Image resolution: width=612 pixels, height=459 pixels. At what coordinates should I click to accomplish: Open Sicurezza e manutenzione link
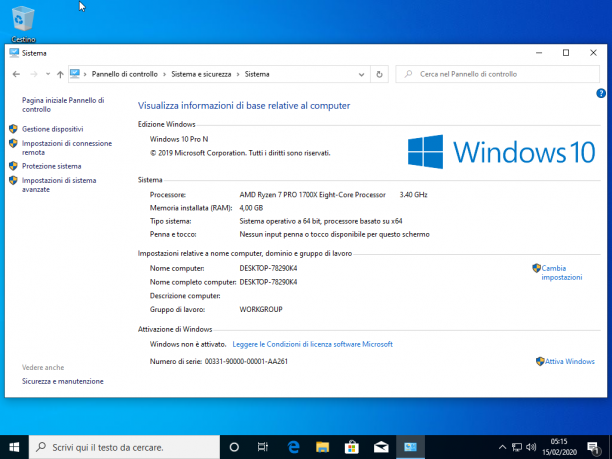[62, 381]
